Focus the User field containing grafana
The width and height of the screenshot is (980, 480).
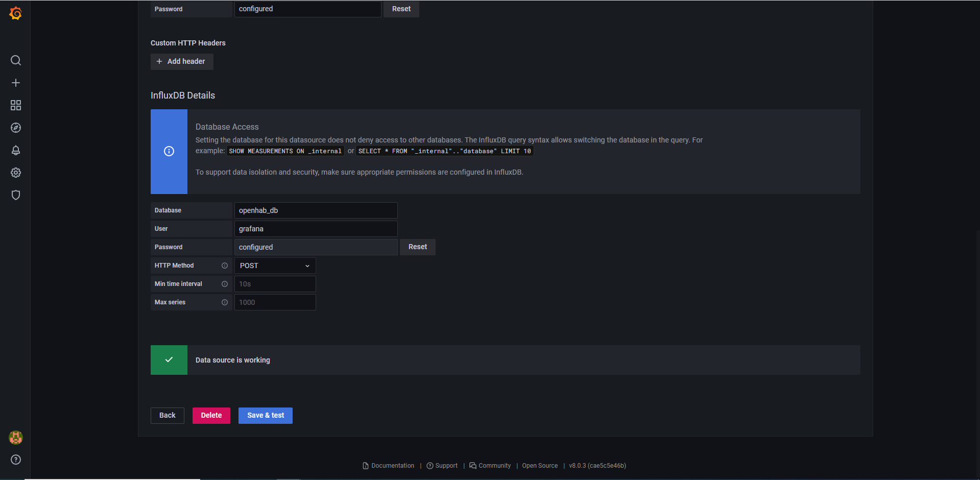[x=316, y=229]
